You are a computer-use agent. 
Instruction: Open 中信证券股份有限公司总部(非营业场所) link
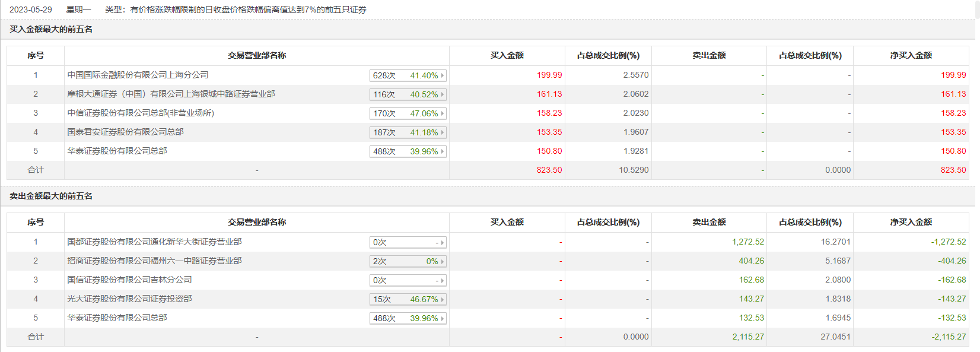(x=141, y=113)
